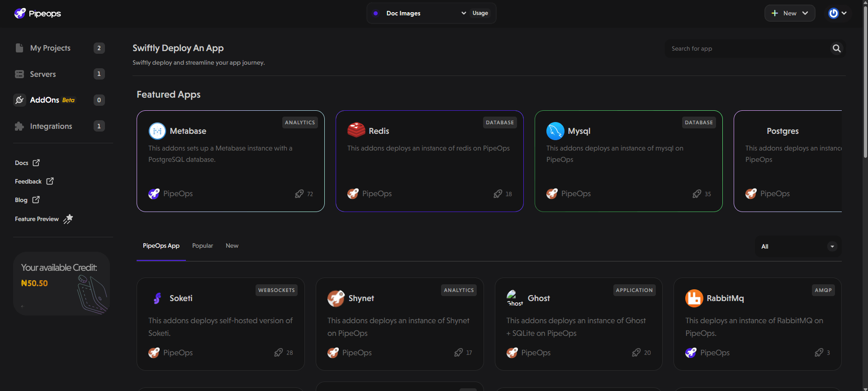Click the WEBSOCKETS tag on Soketi
This screenshot has width=868, height=391.
276,290
